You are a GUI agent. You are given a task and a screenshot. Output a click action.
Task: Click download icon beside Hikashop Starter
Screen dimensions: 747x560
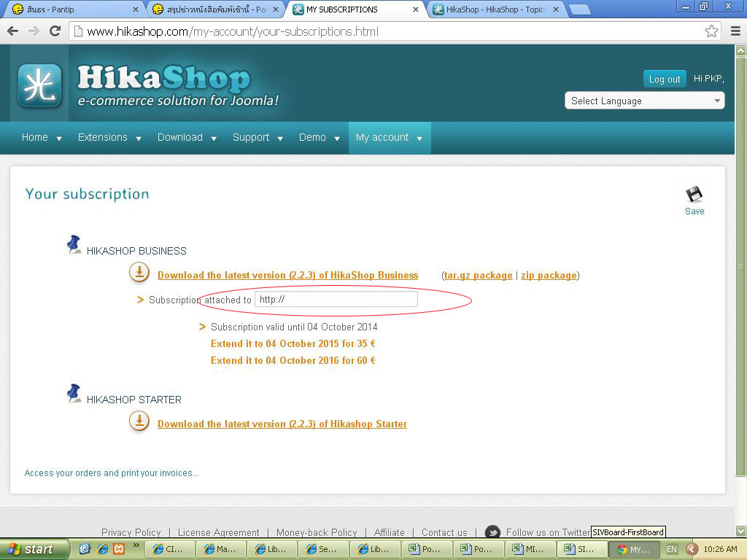coord(139,421)
